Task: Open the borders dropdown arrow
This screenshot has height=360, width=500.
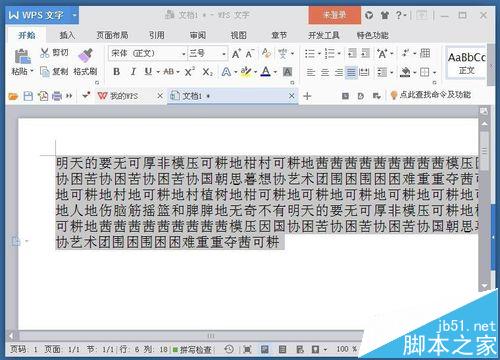Action: pos(435,72)
